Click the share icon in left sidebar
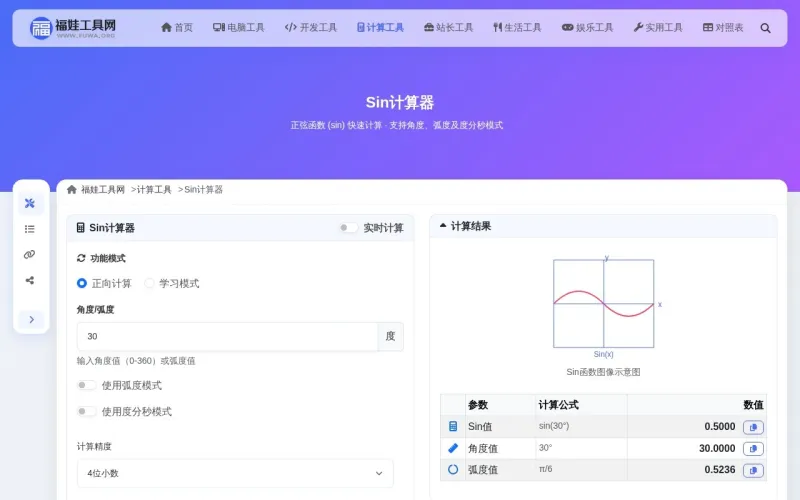This screenshot has height=500, width=800. click(30, 280)
